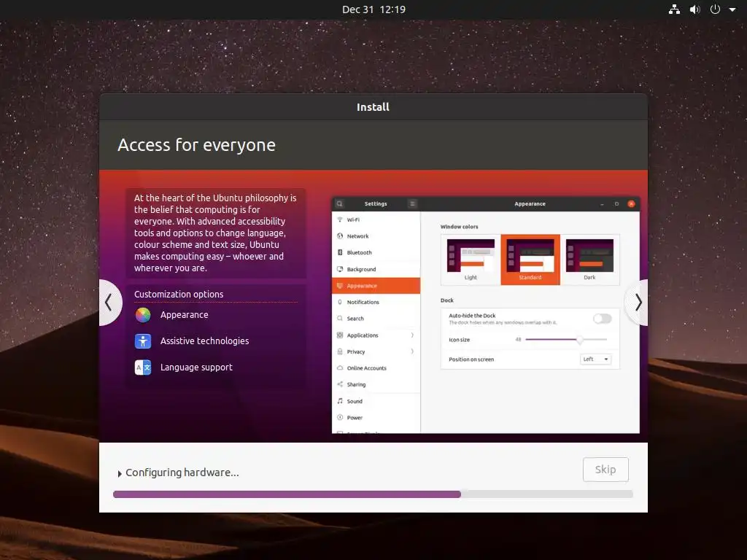This screenshot has width=747, height=560.
Task: Maximize the Appearance settings window
Action: (x=616, y=204)
